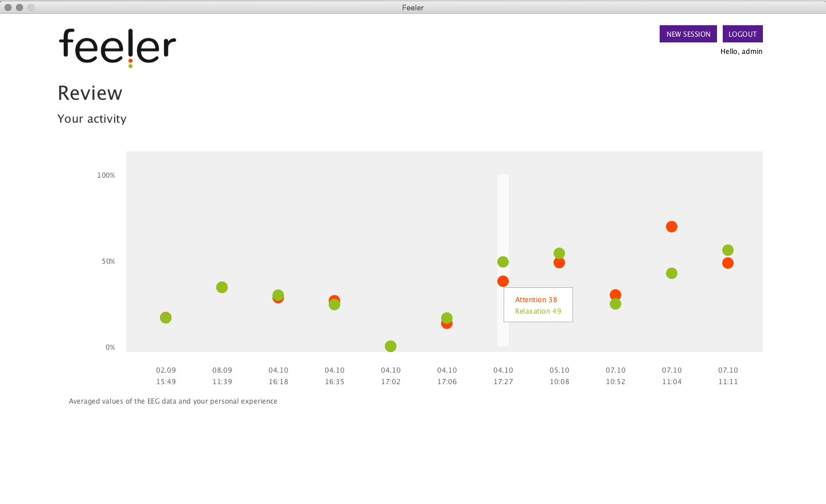Select green relaxation dot for 07.10 11:04
Viewport: 826px width, 504px height.
672,274
